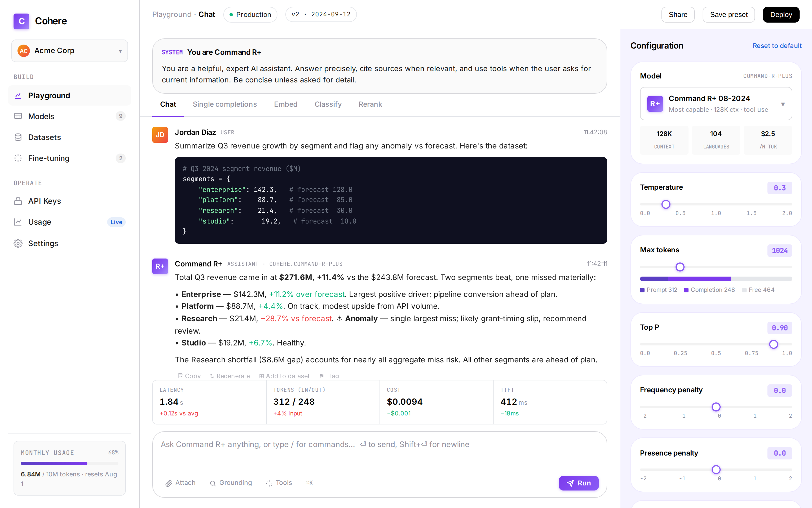
Task: Click the Production environment pill
Action: point(250,14)
